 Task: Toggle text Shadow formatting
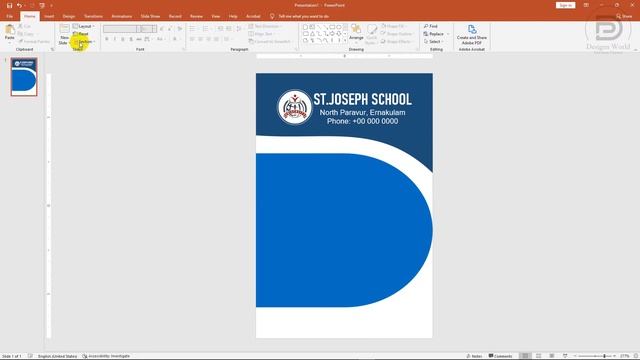tap(131, 39)
